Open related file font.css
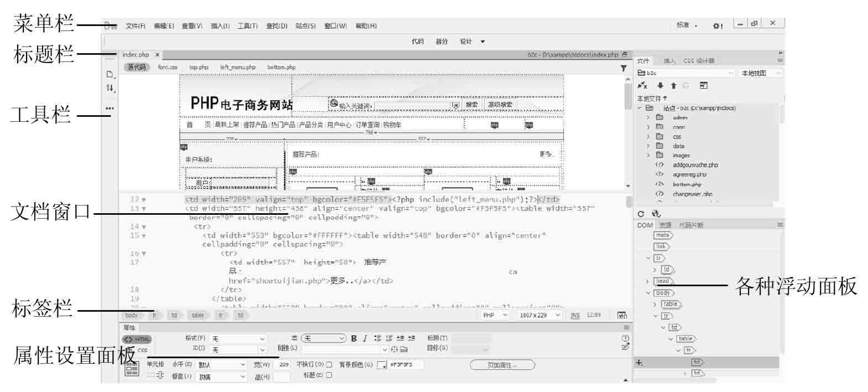Screen dimensions: 868x392 (168, 67)
